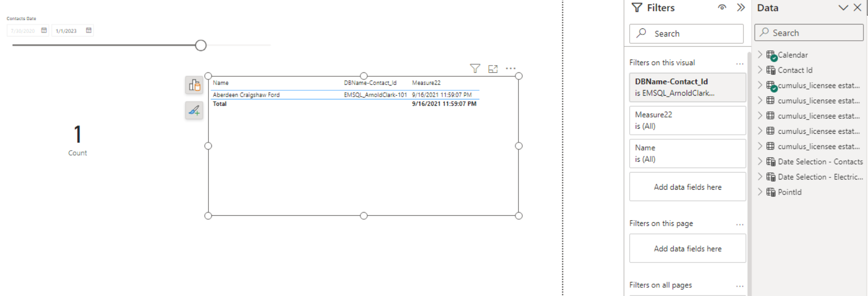Click the Count card visual
The height and width of the screenshot is (296, 868).
pyautogui.click(x=78, y=140)
